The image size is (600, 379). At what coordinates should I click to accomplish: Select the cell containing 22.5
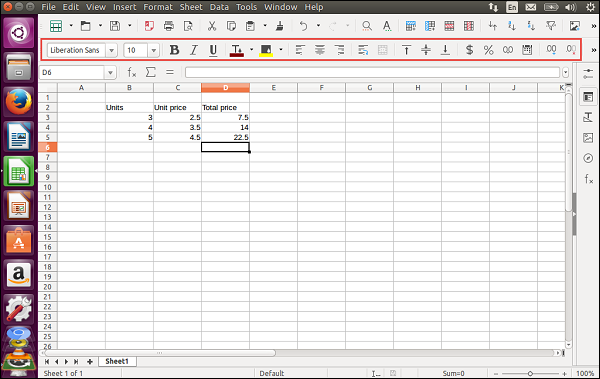(x=225, y=137)
